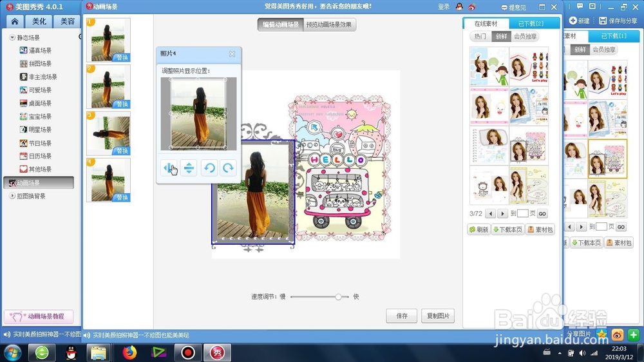Click the Weibo login icon

click(x=471, y=6)
